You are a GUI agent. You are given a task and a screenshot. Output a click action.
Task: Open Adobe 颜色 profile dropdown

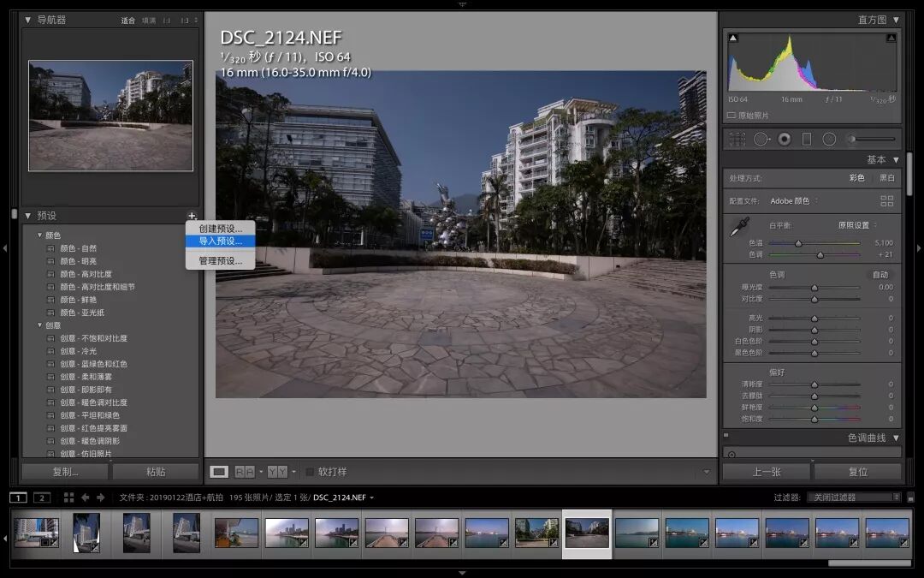click(x=794, y=201)
